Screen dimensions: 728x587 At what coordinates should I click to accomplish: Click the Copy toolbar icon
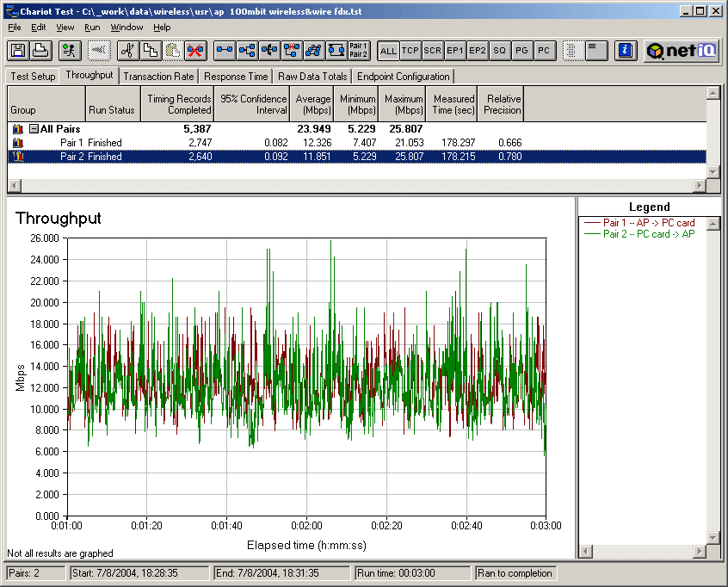pos(150,51)
